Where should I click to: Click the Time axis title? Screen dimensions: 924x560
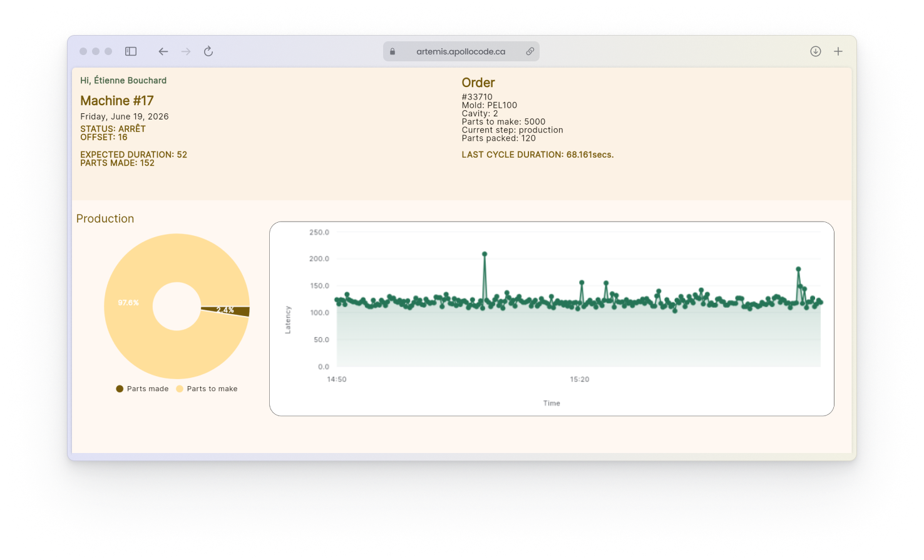coord(552,403)
